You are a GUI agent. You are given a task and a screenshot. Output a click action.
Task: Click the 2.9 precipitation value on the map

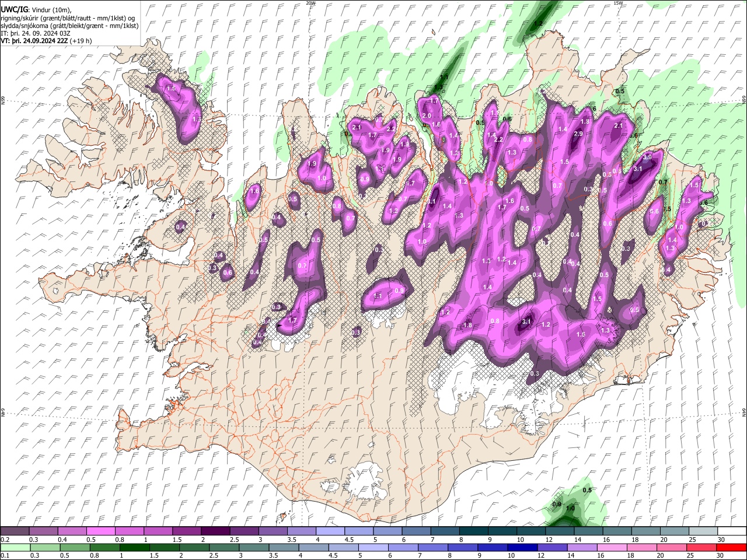click(578, 134)
